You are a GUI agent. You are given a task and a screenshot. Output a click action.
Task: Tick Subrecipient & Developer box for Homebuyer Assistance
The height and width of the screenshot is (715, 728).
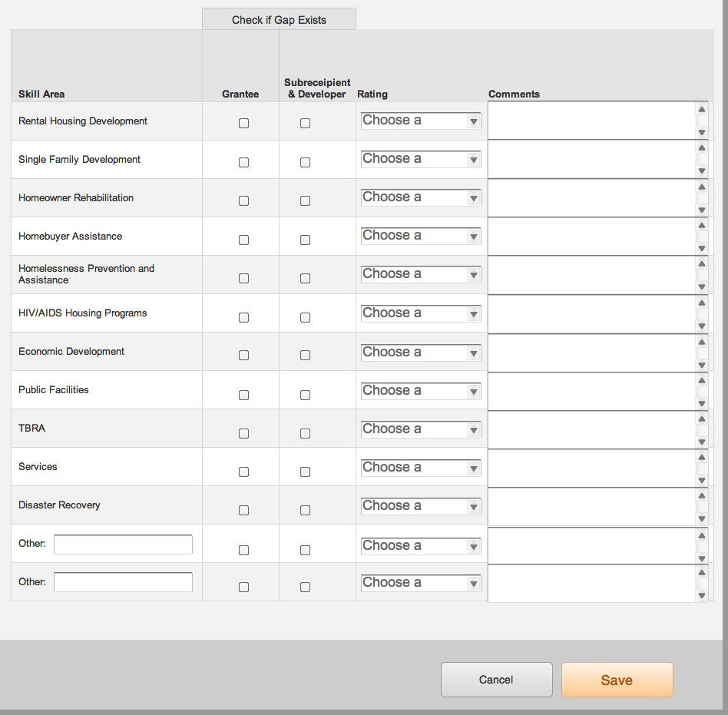click(305, 240)
